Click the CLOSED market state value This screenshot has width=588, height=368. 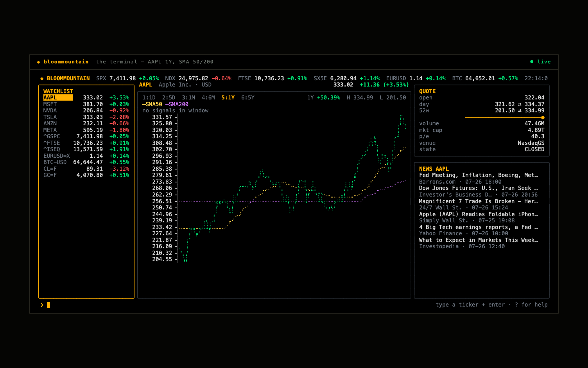coord(534,149)
